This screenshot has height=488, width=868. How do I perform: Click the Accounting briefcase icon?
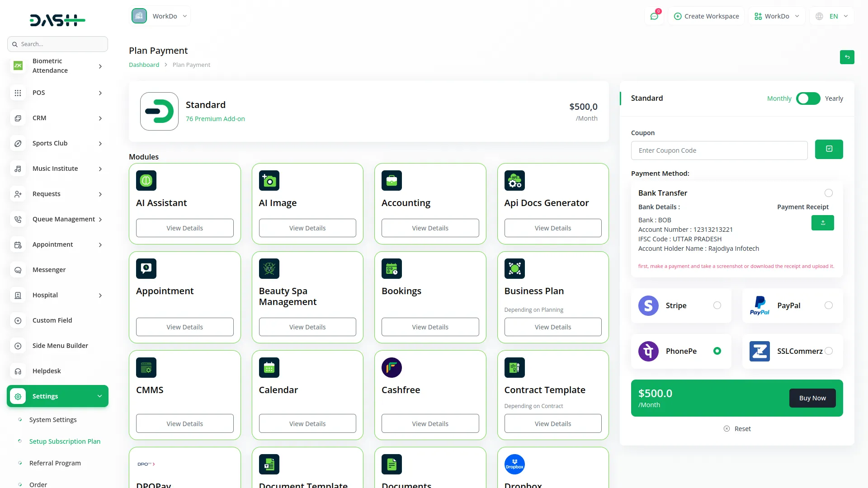point(392,180)
